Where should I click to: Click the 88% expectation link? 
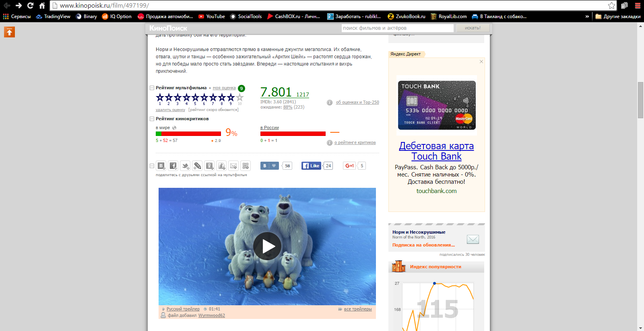pos(288,107)
